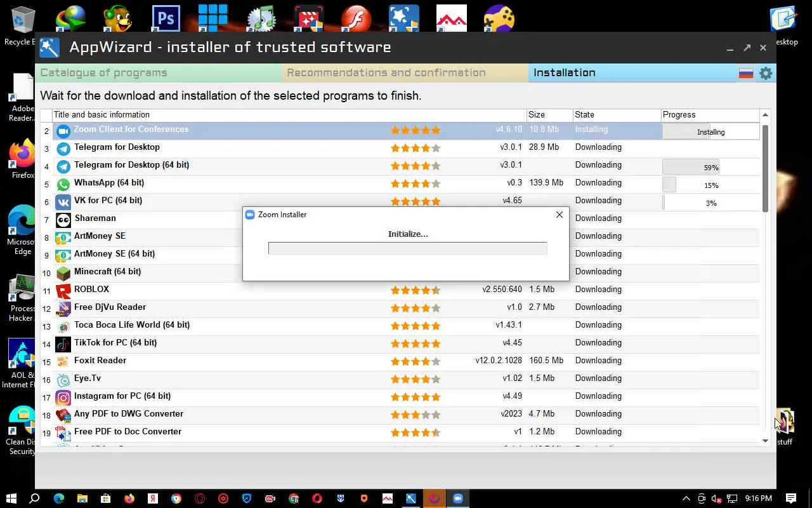
Task: Click the Foxit Reader row icon
Action: (63, 363)
